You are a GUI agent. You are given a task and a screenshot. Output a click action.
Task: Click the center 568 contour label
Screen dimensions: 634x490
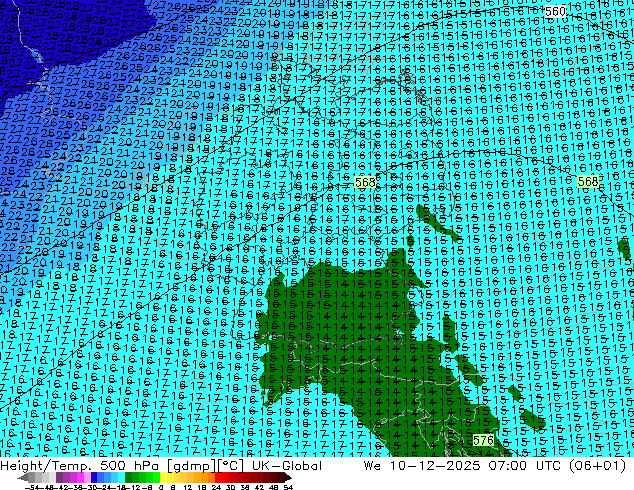coord(365,182)
